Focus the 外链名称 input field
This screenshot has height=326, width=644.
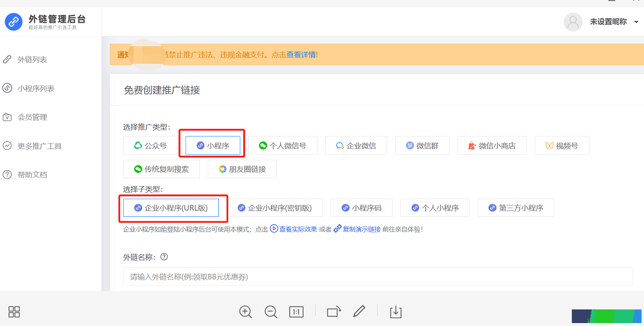coord(378,276)
